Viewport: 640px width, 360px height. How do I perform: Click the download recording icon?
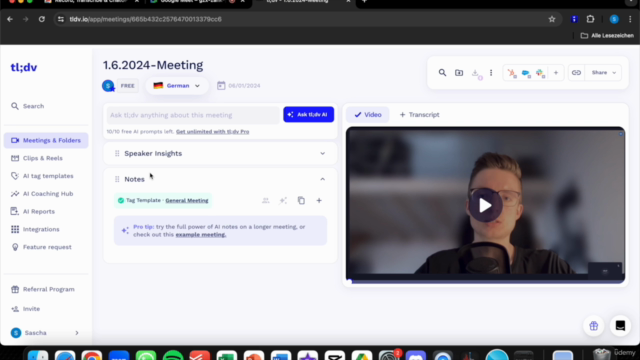pyautogui.click(x=475, y=73)
